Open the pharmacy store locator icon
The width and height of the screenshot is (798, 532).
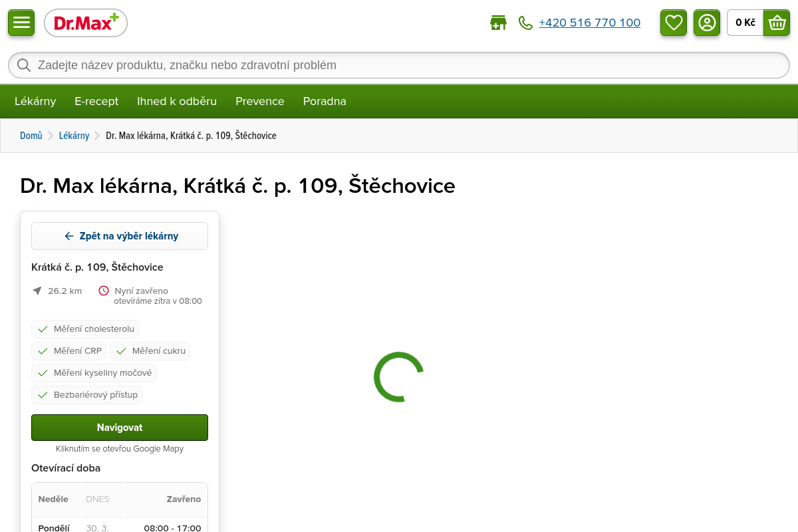tap(498, 23)
